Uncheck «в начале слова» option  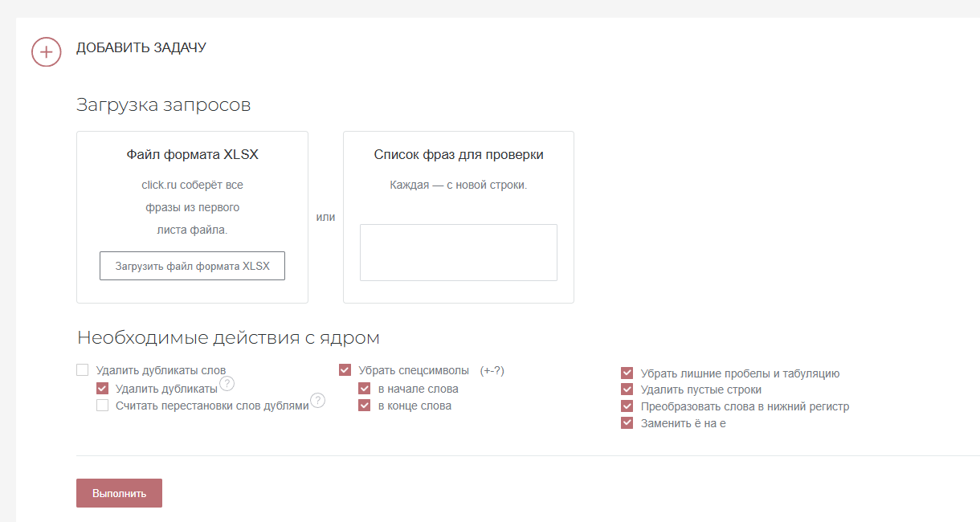[364, 389]
